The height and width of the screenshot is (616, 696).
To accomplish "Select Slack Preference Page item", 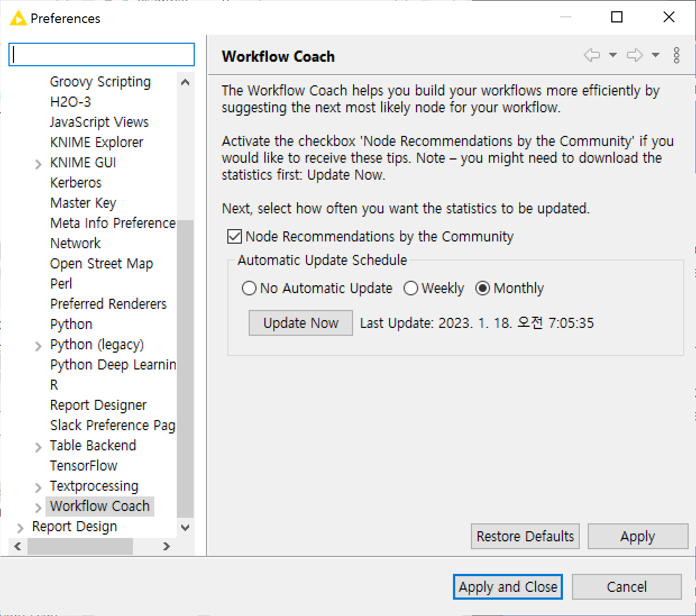I will tap(112, 425).
